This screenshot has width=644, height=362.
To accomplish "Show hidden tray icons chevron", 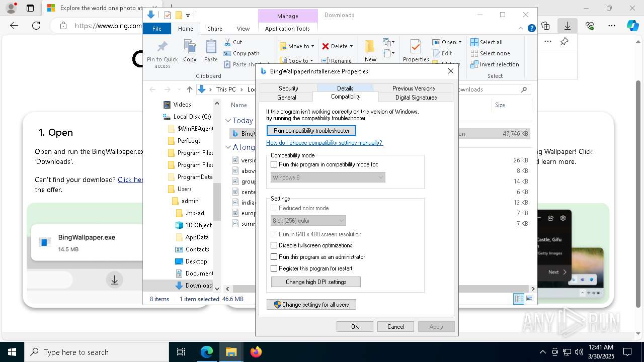I will pos(542,352).
